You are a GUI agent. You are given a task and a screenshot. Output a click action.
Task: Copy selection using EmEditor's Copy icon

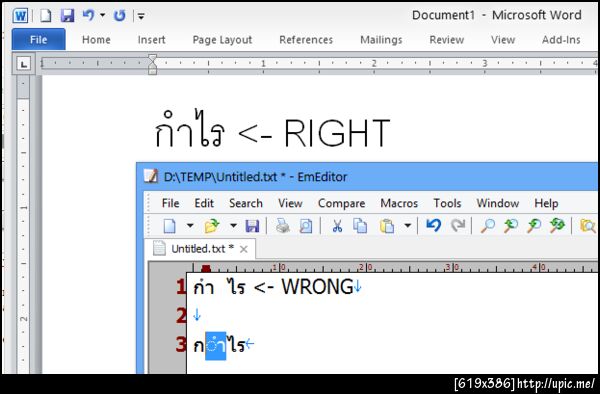pyautogui.click(x=360, y=226)
